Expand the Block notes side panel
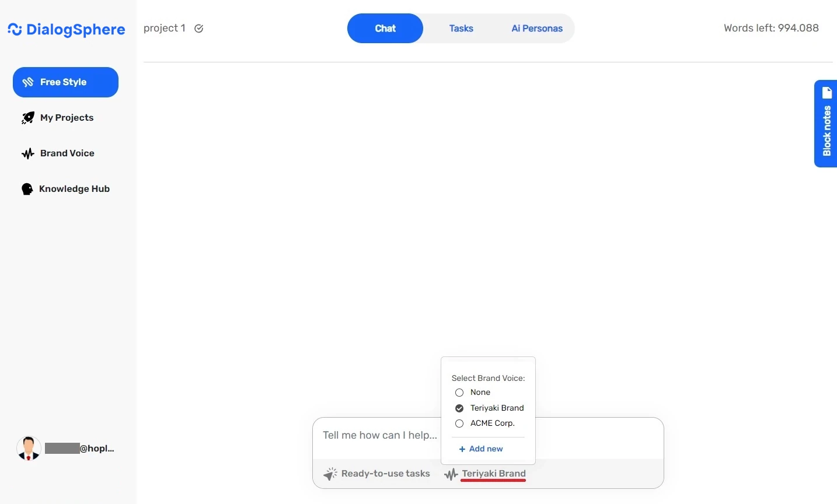837x504 pixels. 826,124
